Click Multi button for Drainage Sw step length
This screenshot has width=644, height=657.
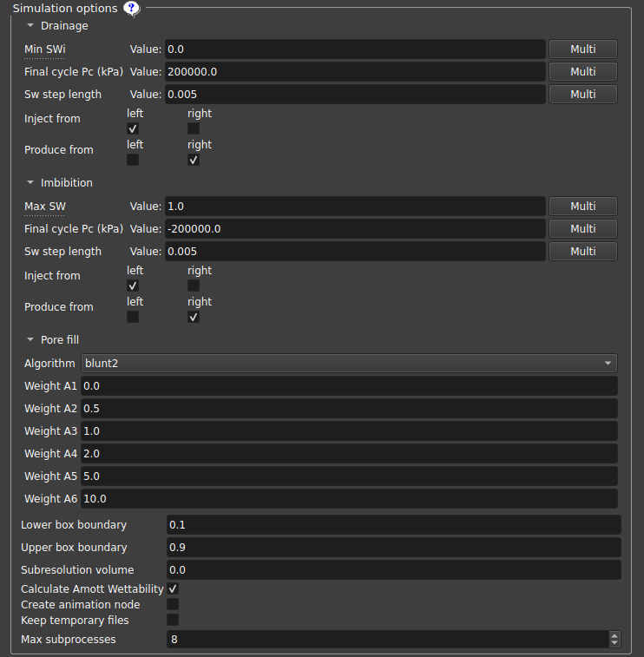coord(582,95)
